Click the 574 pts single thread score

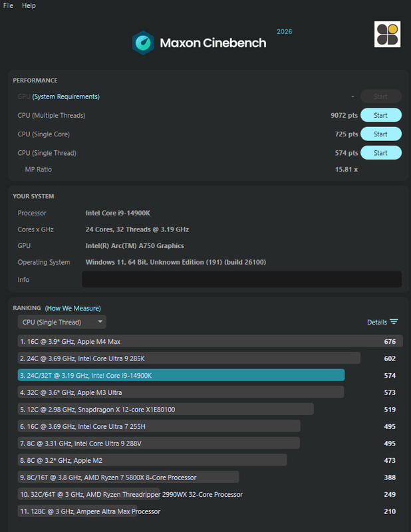[346, 153]
